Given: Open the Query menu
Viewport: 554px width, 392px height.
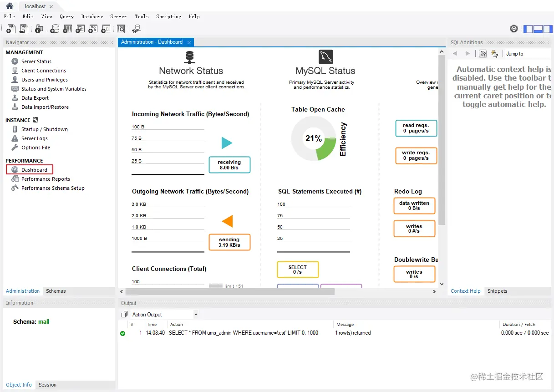Looking at the screenshot, I should tap(67, 16).
